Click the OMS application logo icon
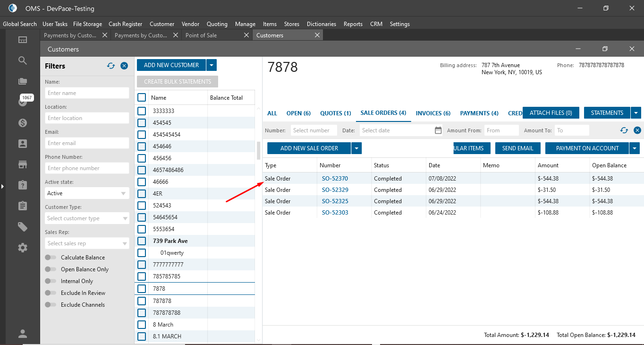 (13, 8)
